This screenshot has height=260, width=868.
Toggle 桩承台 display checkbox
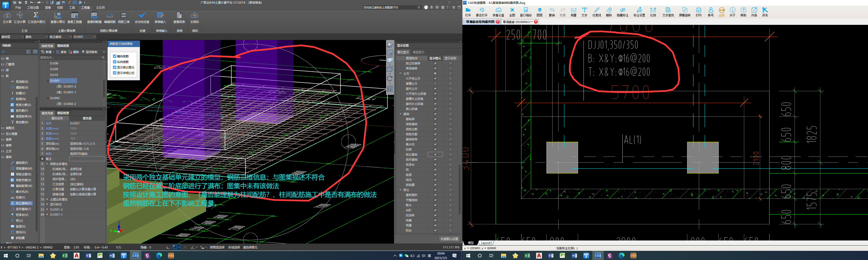coord(435,164)
